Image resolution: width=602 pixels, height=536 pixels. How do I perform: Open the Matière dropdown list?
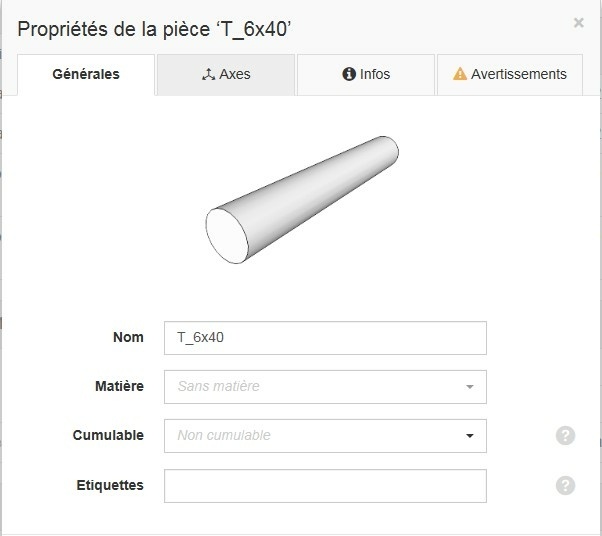[x=325, y=387]
